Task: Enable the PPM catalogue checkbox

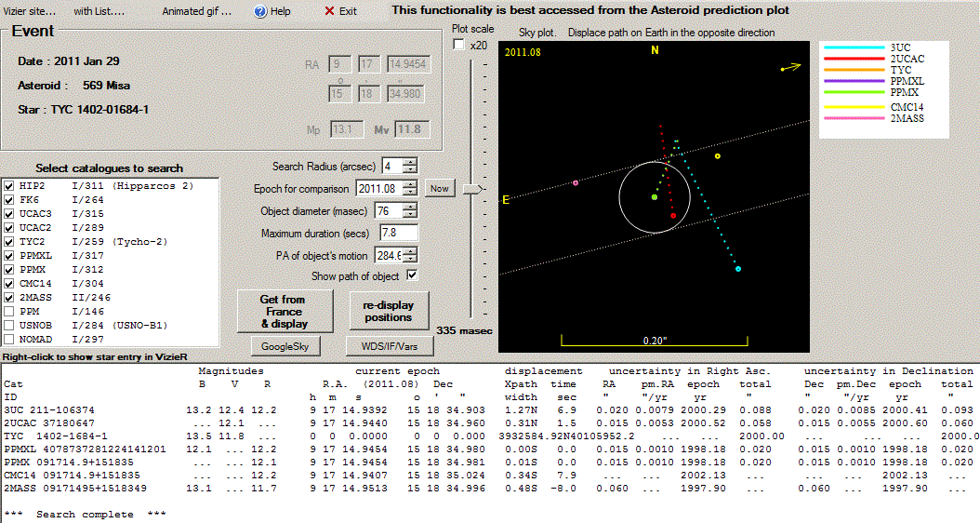Action: pyautogui.click(x=8, y=312)
